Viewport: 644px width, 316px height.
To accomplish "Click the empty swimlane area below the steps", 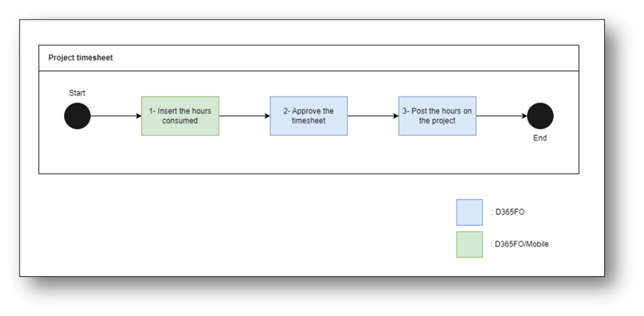I will 308,156.
